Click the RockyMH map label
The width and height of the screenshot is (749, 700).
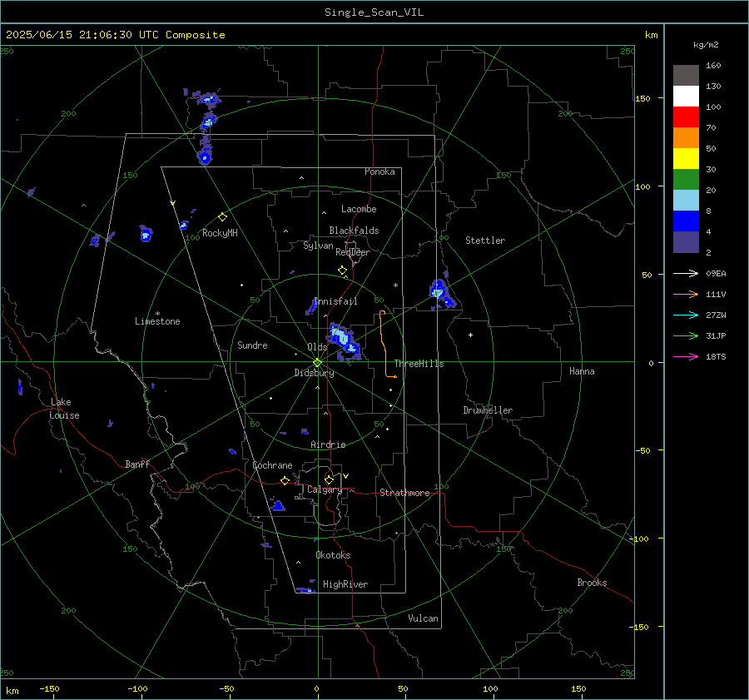[220, 233]
